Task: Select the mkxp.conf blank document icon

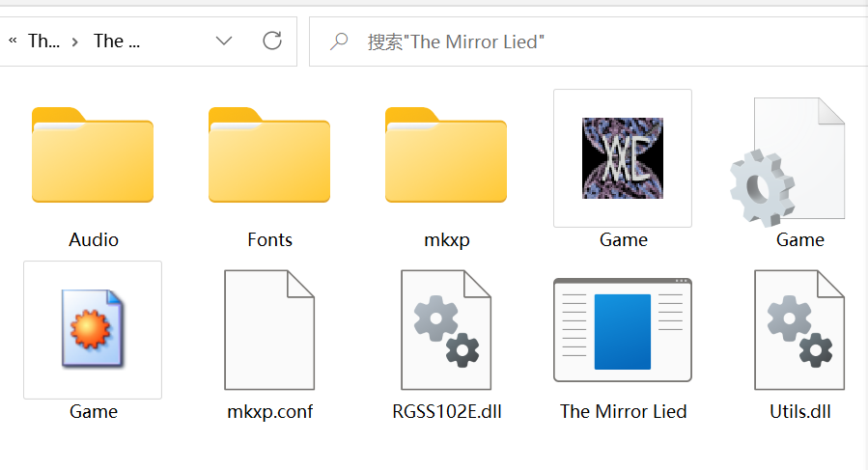Action: pyautogui.click(x=269, y=330)
